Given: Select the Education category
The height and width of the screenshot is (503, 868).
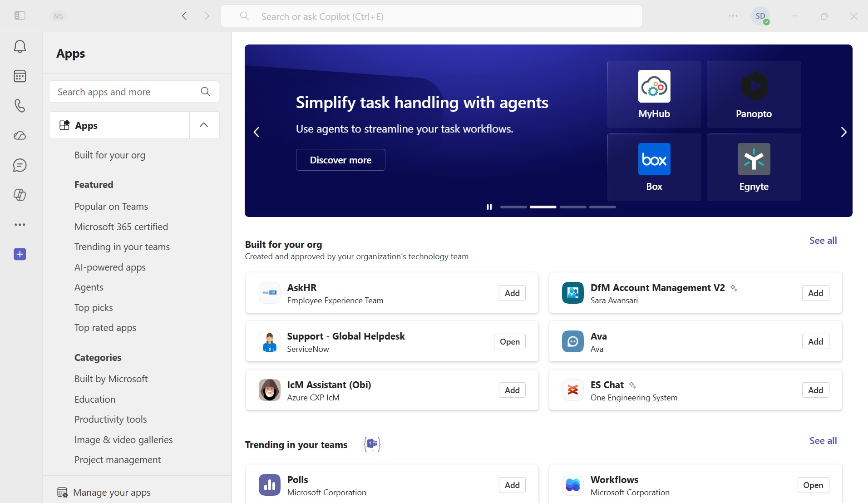Looking at the screenshot, I should coord(95,399).
